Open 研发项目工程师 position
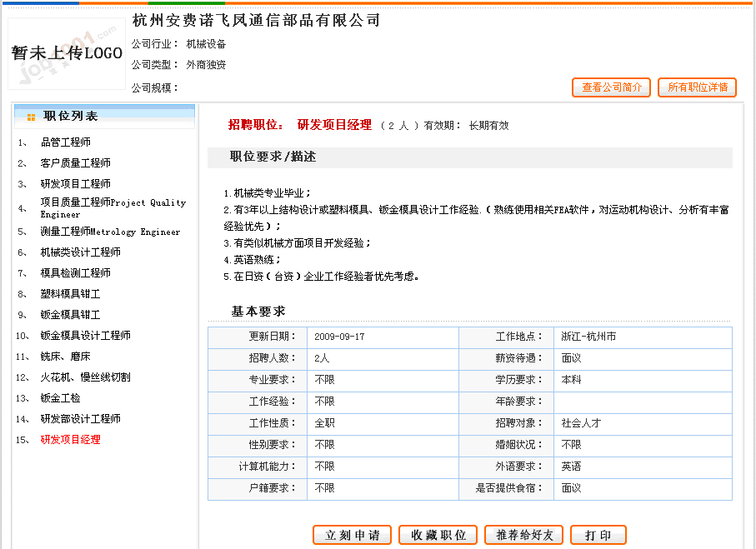756x549 pixels. click(76, 184)
